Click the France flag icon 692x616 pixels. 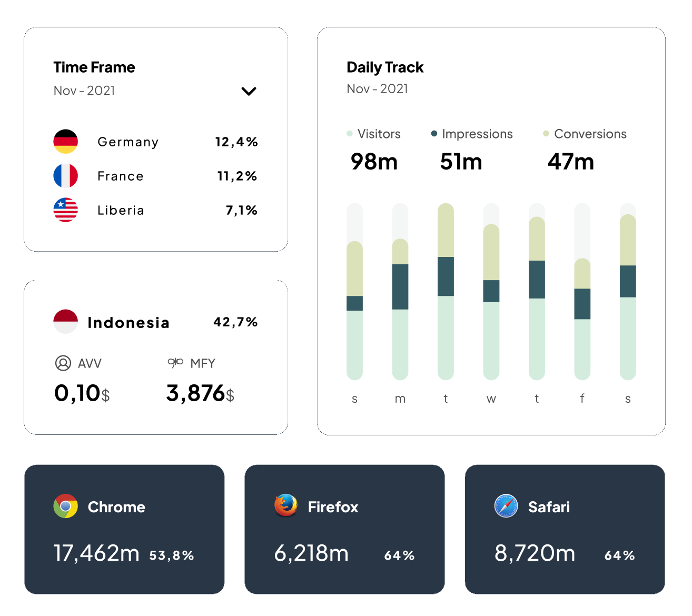point(66,176)
